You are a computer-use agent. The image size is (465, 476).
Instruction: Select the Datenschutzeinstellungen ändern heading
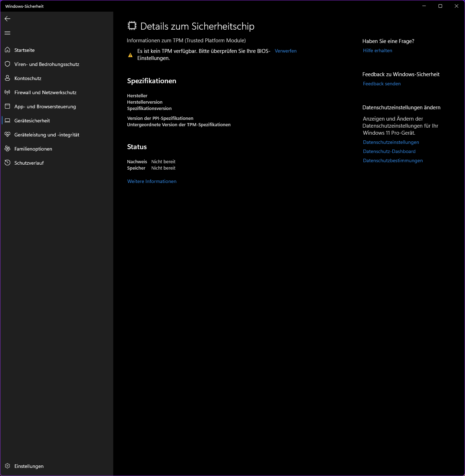[401, 108]
